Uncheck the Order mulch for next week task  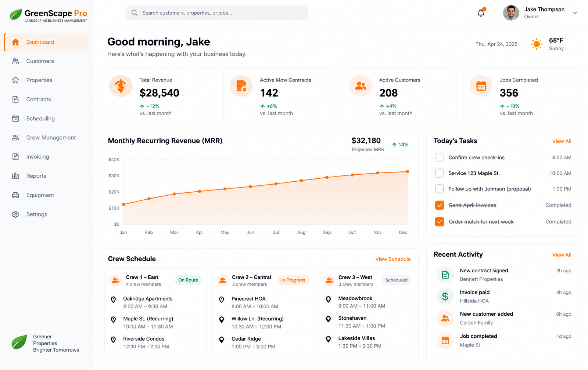[440, 222]
